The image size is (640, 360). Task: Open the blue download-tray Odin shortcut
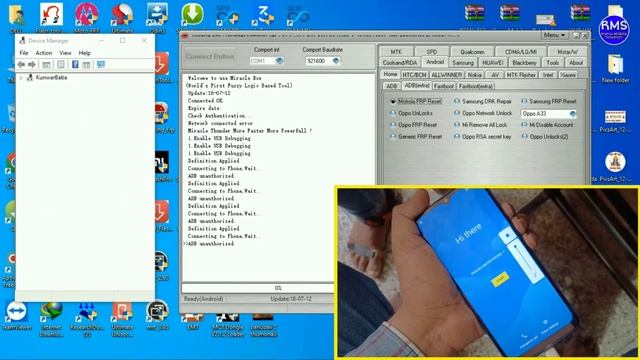coord(157,16)
